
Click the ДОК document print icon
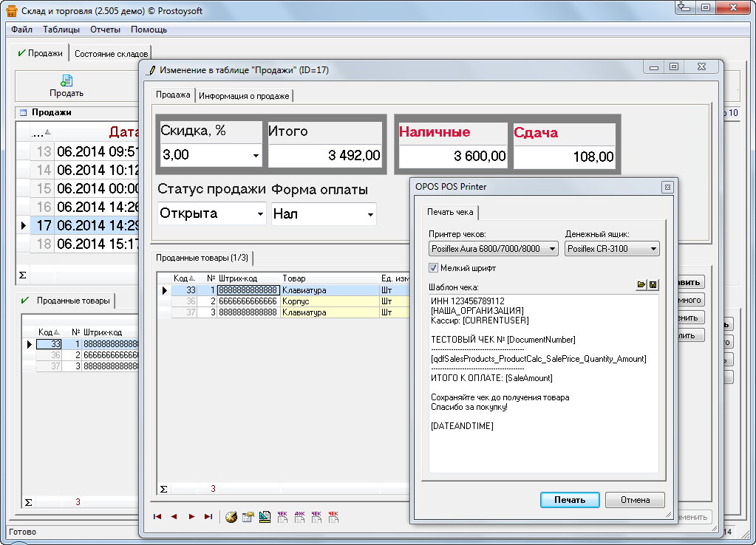(x=299, y=517)
